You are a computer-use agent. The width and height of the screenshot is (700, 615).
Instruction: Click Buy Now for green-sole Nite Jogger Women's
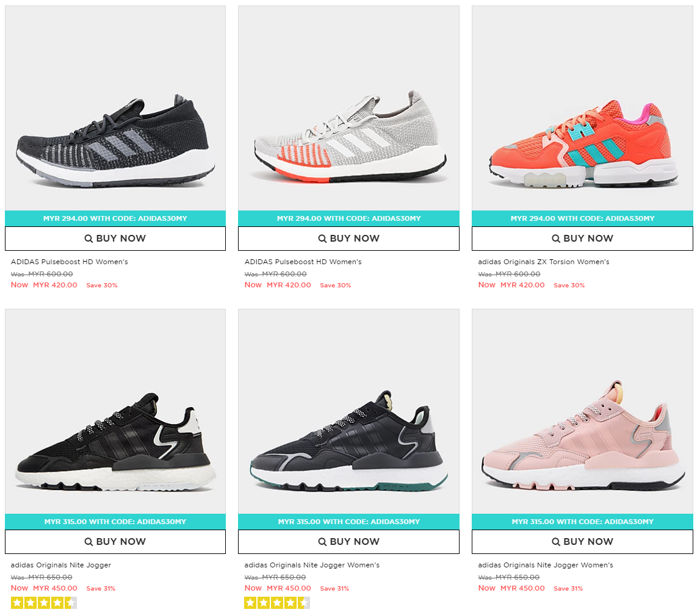click(x=348, y=541)
